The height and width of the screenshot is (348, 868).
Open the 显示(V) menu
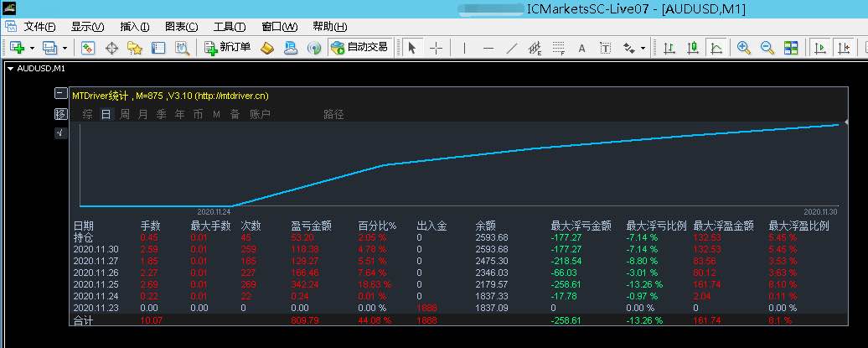pos(87,27)
